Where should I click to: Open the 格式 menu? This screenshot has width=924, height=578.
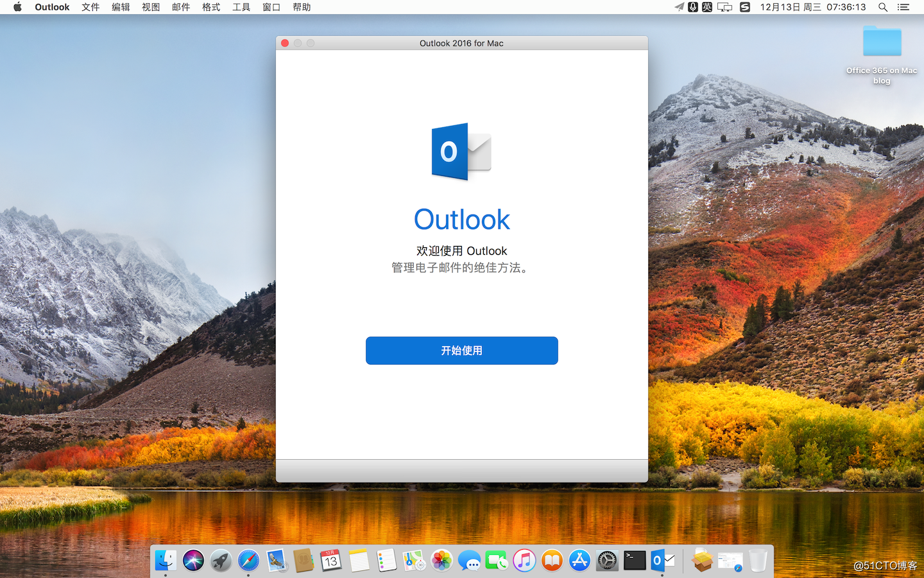pos(211,7)
